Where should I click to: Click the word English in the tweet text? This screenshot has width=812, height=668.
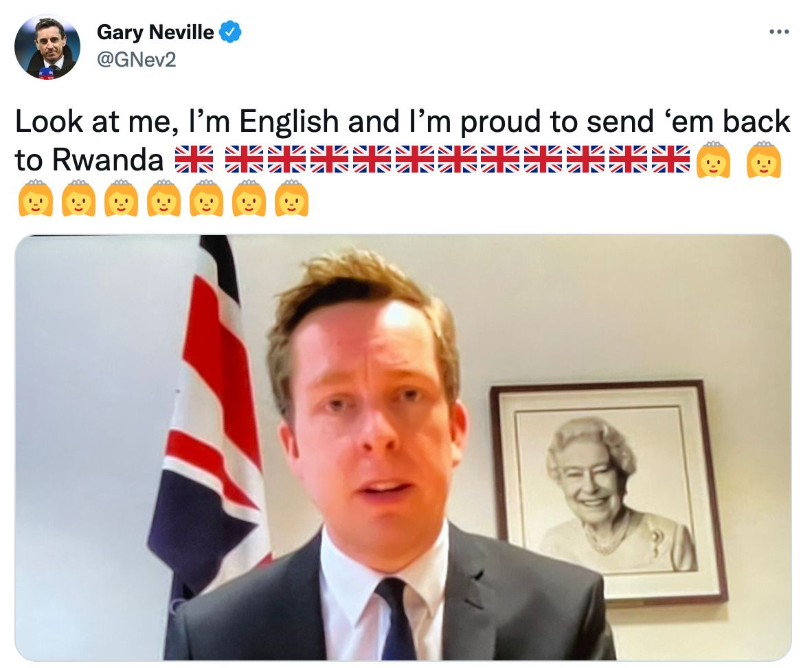click(289, 121)
